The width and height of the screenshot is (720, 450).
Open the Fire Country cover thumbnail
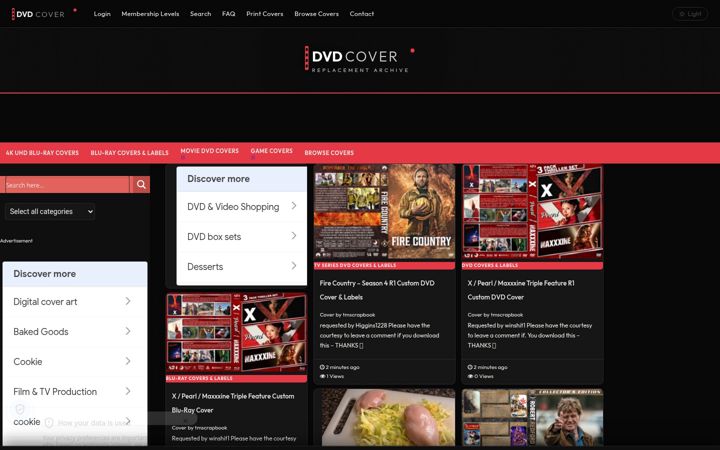point(384,213)
